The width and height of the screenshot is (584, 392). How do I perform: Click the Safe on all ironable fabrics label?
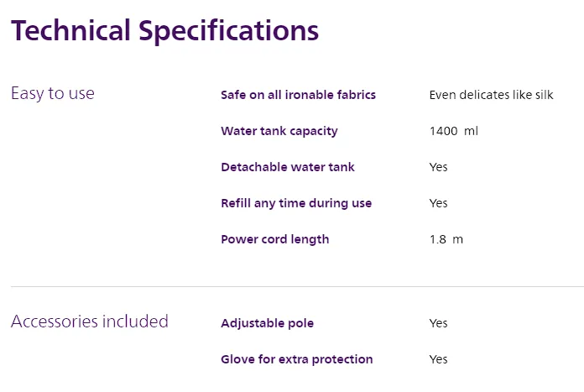coord(298,95)
